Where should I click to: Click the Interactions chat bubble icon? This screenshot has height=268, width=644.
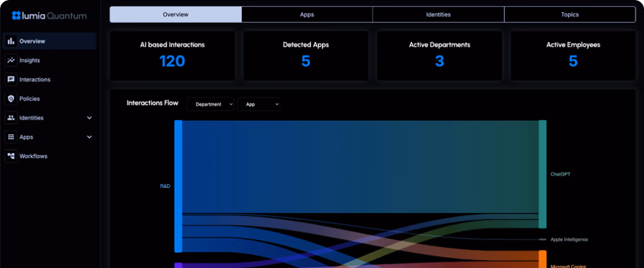11,80
